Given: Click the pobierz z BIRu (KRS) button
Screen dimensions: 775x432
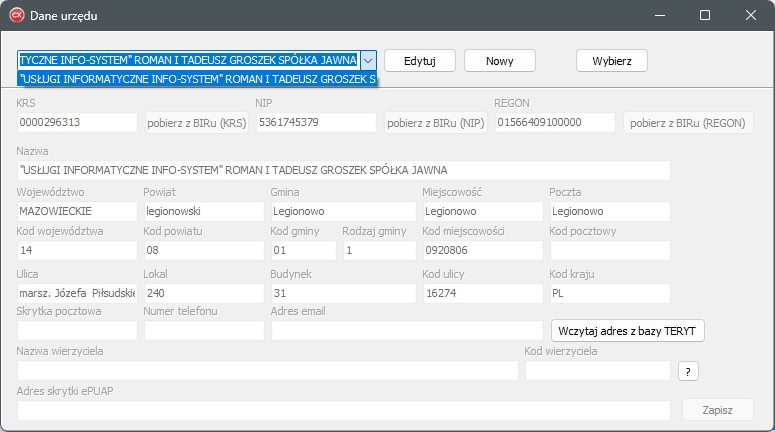Looking at the screenshot, I should 196,123.
